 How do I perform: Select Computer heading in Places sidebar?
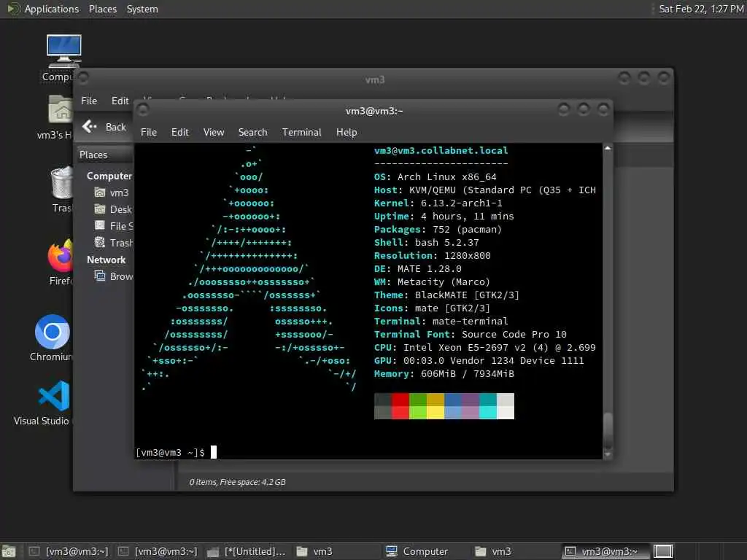tap(109, 176)
